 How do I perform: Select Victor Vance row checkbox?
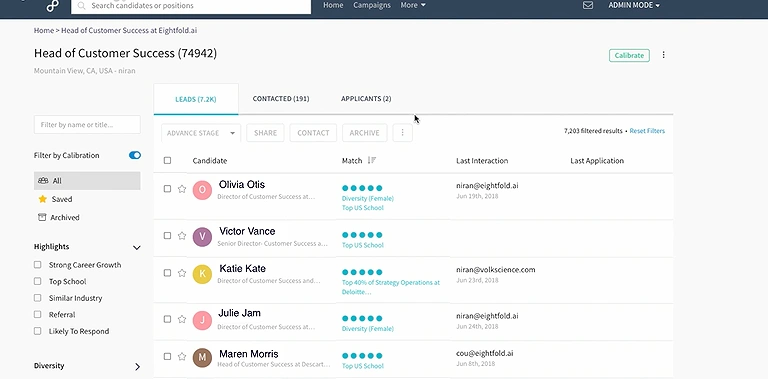click(x=168, y=236)
